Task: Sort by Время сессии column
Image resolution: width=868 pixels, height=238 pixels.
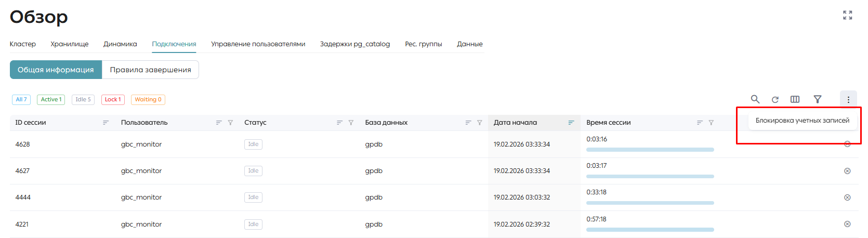Action: coord(700,123)
